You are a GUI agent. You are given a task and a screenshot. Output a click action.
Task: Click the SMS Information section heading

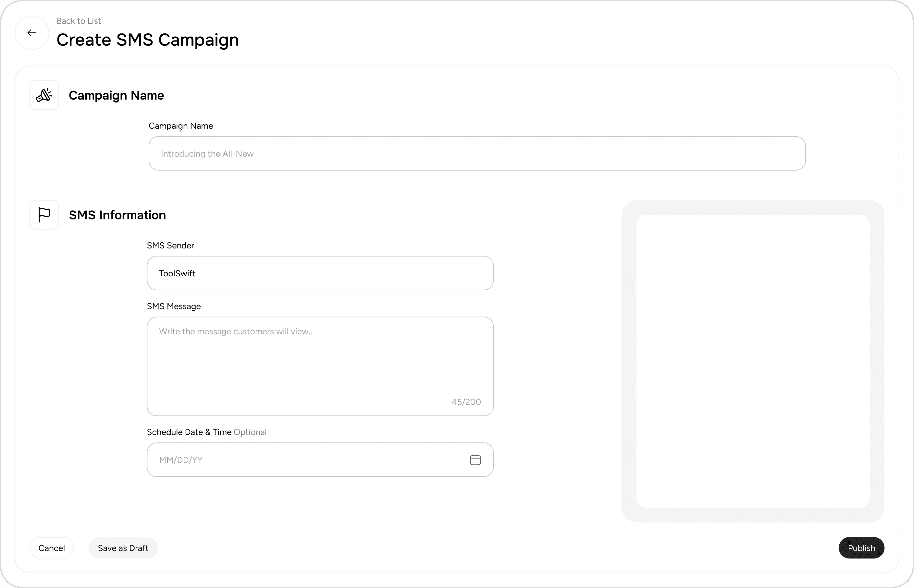pos(117,215)
